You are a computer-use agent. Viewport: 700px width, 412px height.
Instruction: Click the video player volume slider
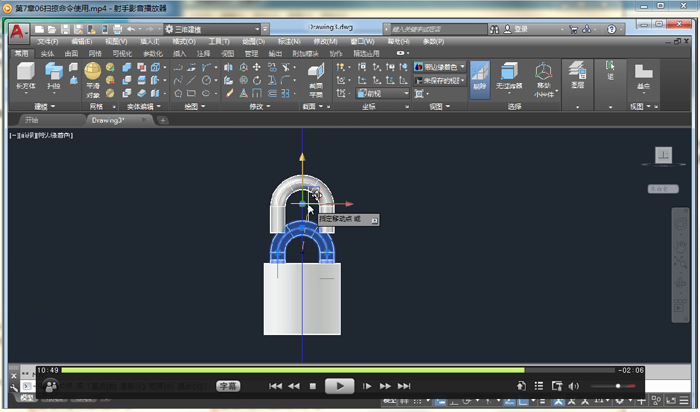point(612,386)
